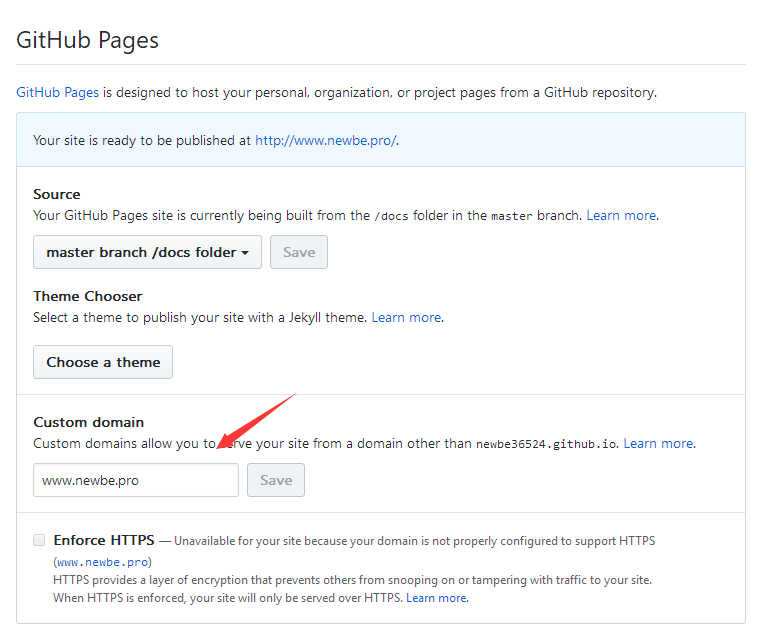This screenshot has width=764, height=642.
Task: Select the GitHub Pages heading text
Action: pos(88,40)
